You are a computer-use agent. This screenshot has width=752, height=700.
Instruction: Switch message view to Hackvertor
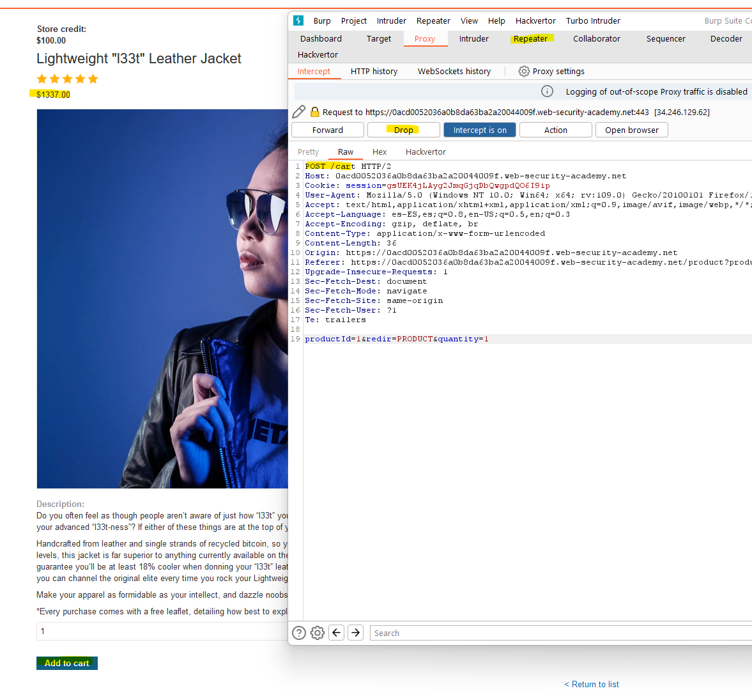point(426,152)
